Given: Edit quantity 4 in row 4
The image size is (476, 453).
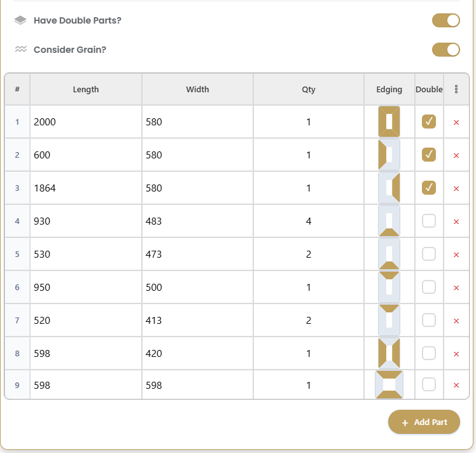Looking at the screenshot, I should (309, 221).
